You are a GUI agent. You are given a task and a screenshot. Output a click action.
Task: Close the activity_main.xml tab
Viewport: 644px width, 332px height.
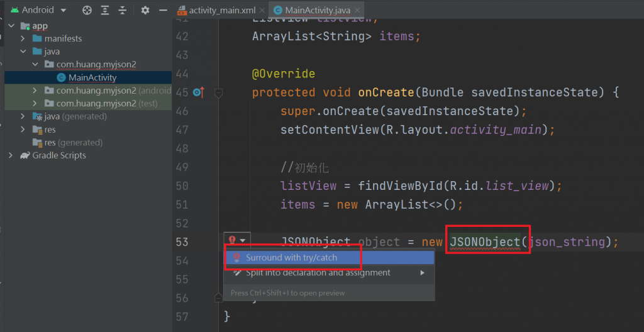click(x=262, y=11)
